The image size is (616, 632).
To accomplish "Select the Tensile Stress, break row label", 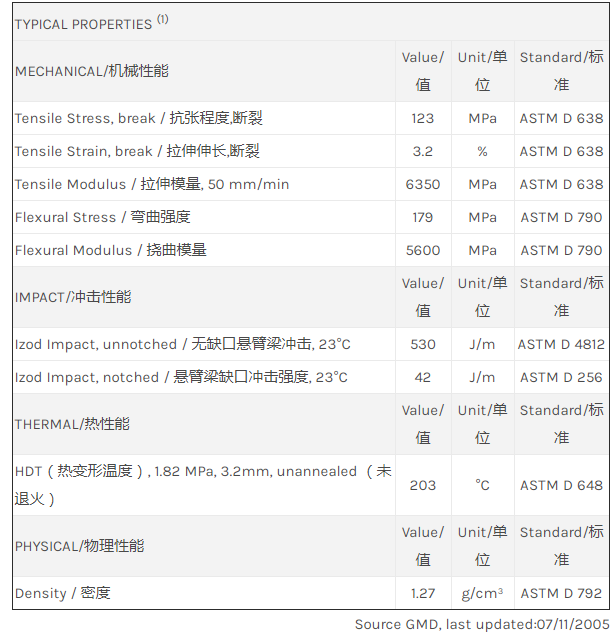I will (138, 118).
